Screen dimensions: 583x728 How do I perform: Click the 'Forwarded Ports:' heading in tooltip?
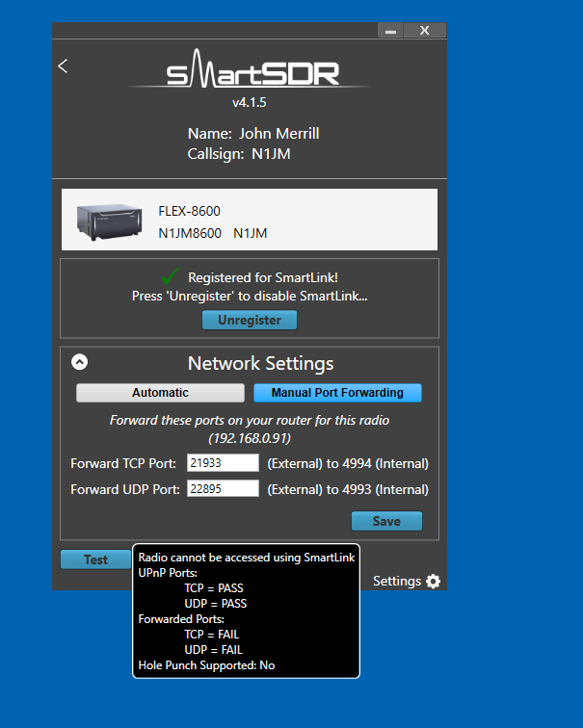coord(181,619)
